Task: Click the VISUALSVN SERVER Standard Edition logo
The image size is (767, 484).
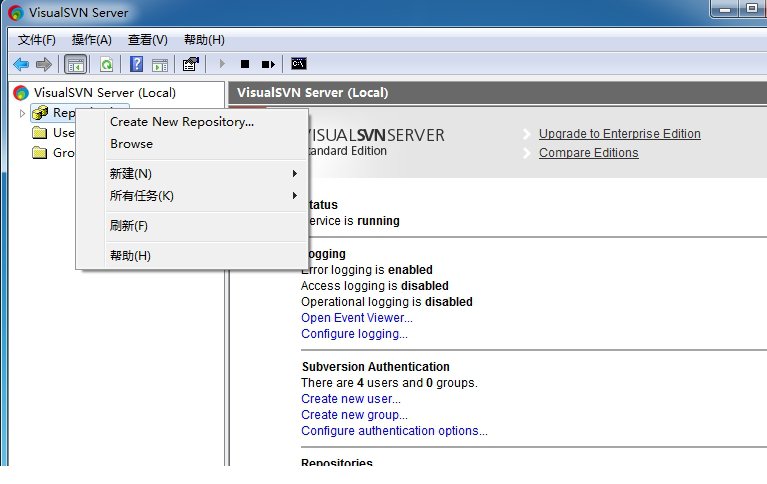Action: (376, 142)
